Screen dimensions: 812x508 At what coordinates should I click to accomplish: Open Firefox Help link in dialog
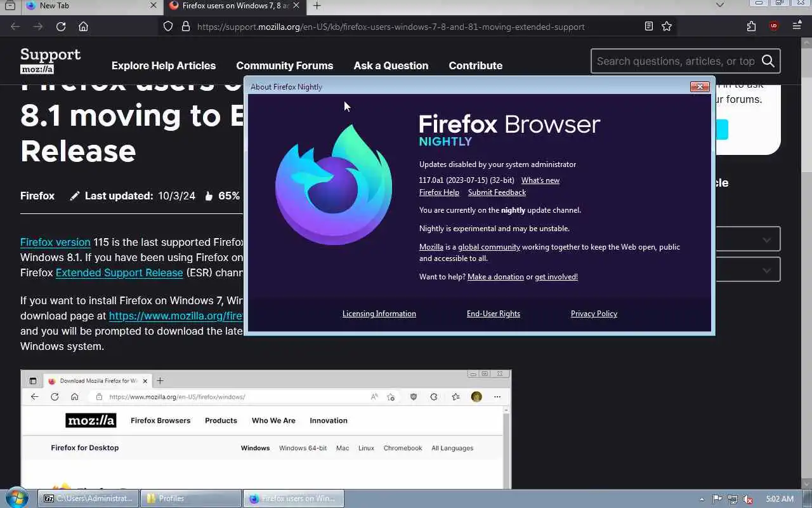coord(439,192)
